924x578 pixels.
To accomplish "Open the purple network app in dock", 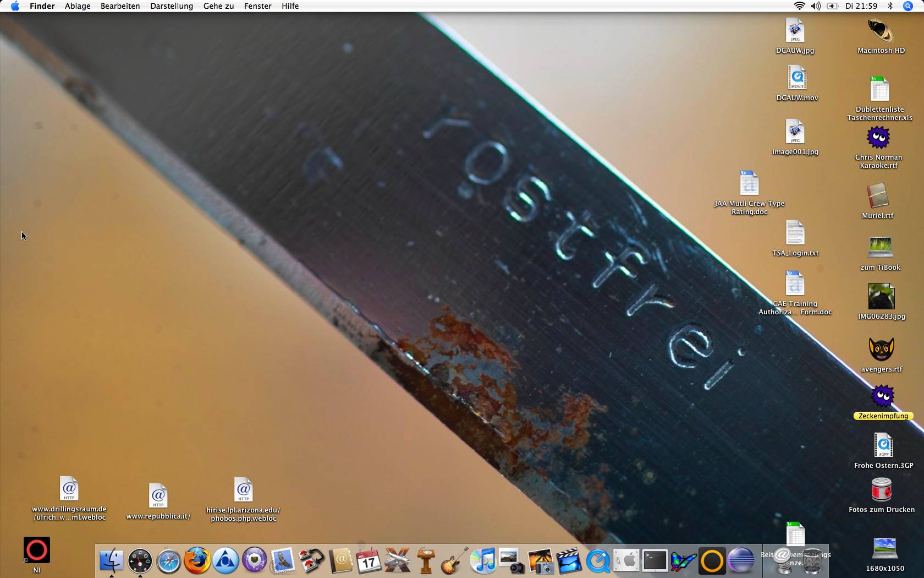I will coord(254,561).
